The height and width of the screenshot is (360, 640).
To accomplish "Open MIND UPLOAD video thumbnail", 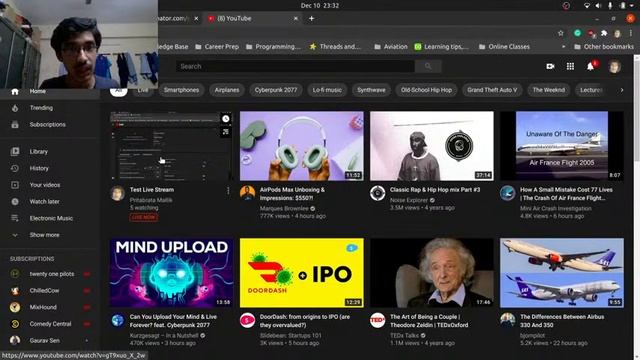I will 171,273.
